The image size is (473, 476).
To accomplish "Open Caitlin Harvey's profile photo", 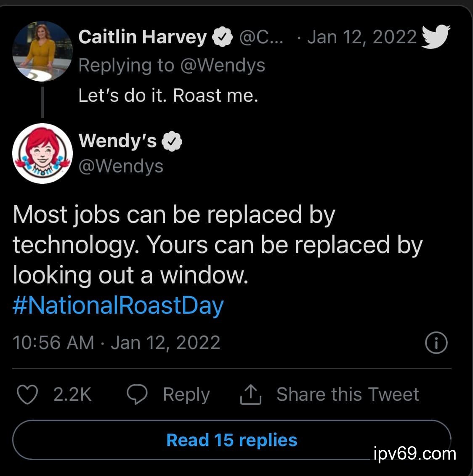I will coord(43,51).
